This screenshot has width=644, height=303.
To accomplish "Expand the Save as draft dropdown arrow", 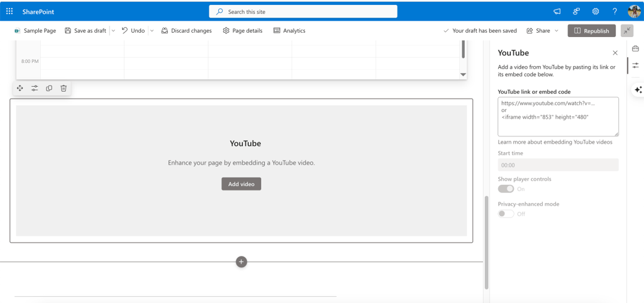I will pos(113,31).
